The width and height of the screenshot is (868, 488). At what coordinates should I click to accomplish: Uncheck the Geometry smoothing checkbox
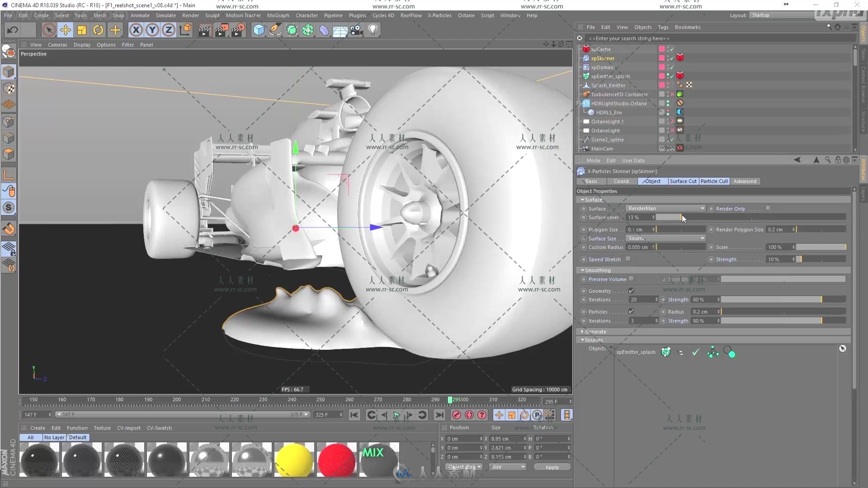click(631, 291)
